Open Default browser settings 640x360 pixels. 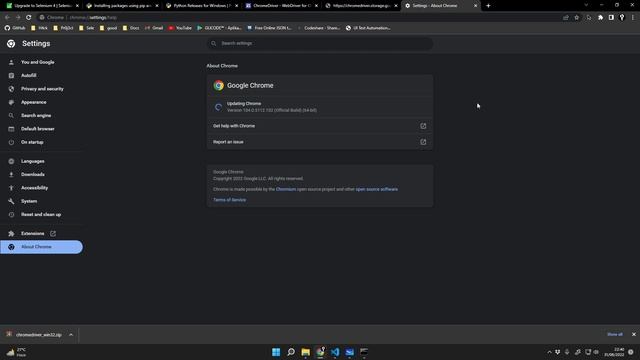coord(38,129)
